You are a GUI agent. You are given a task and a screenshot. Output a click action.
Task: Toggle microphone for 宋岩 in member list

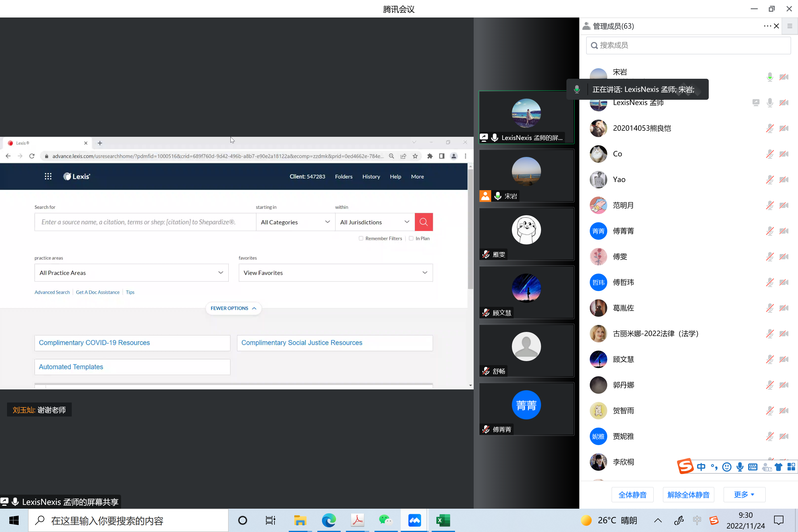pyautogui.click(x=770, y=77)
